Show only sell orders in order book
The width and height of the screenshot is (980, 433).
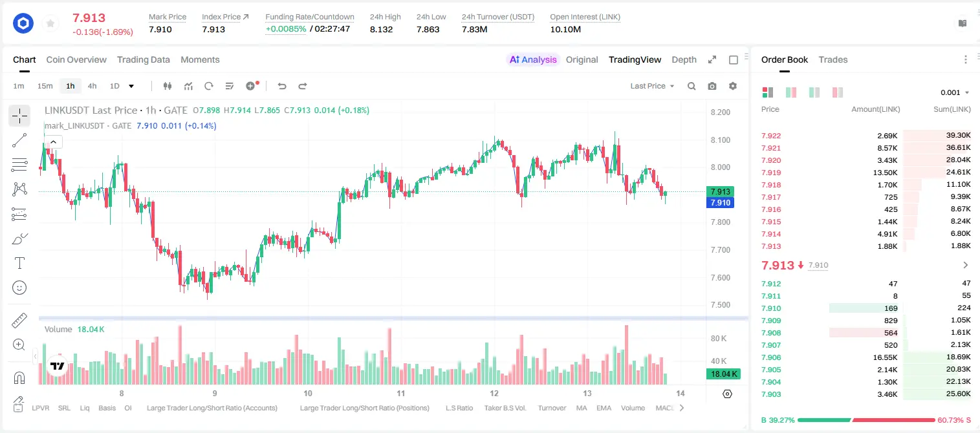pos(838,92)
